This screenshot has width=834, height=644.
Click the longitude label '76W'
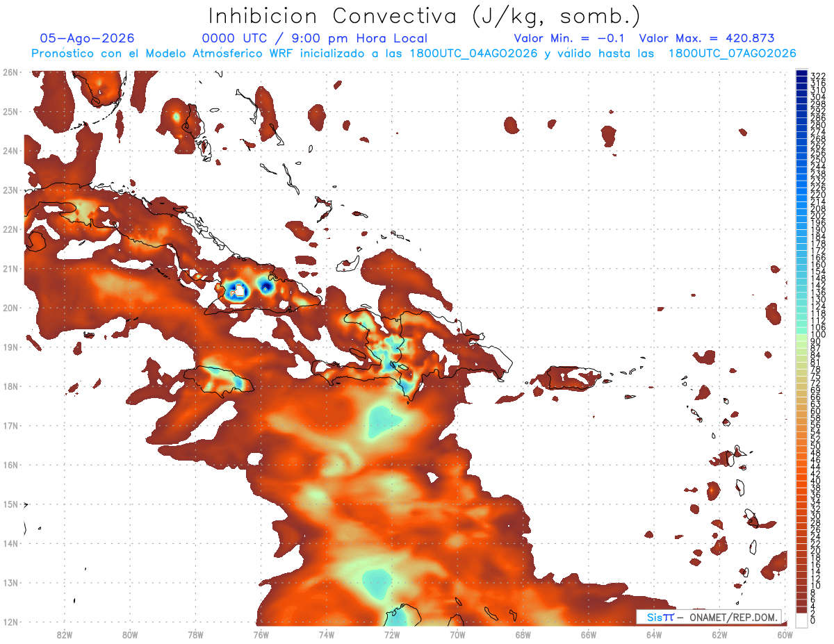tap(261, 634)
